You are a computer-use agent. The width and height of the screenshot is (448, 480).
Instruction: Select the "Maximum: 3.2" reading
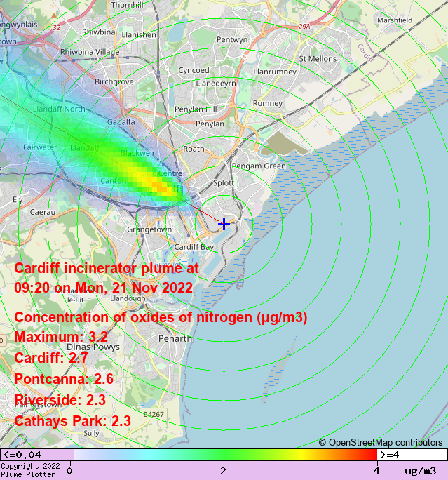[61, 337]
